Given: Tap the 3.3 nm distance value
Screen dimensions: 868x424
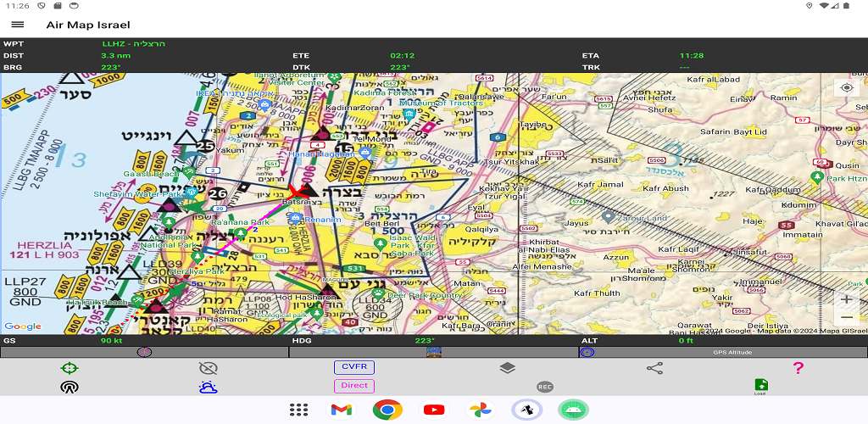Looking at the screenshot, I should click(x=115, y=55).
